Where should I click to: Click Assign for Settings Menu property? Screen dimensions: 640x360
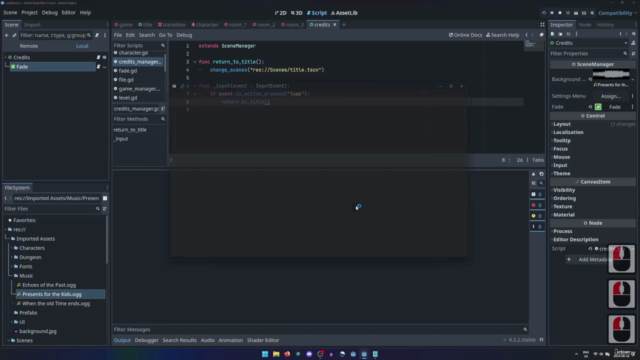point(611,96)
